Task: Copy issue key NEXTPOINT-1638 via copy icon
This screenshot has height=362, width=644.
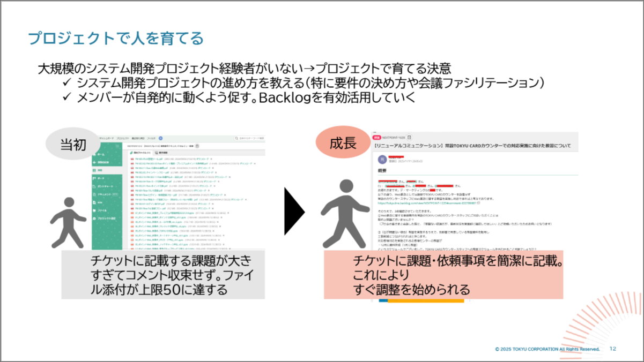Action: 409,137
